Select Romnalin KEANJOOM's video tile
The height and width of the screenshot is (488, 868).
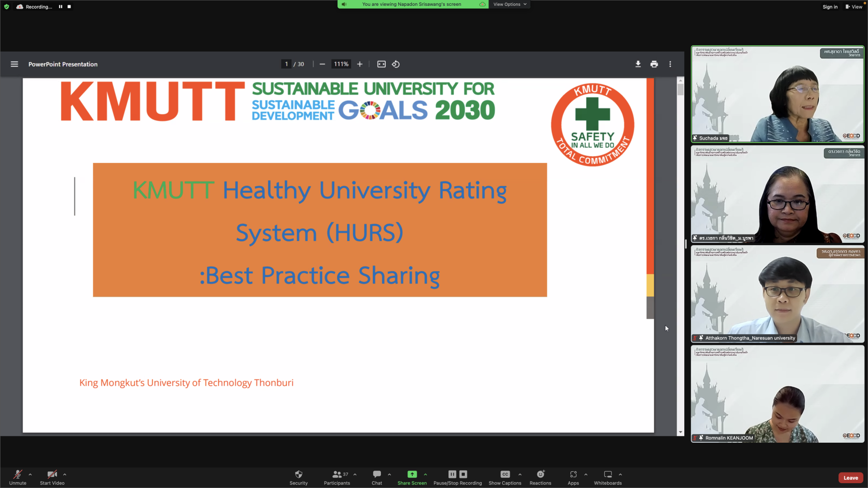point(777,394)
